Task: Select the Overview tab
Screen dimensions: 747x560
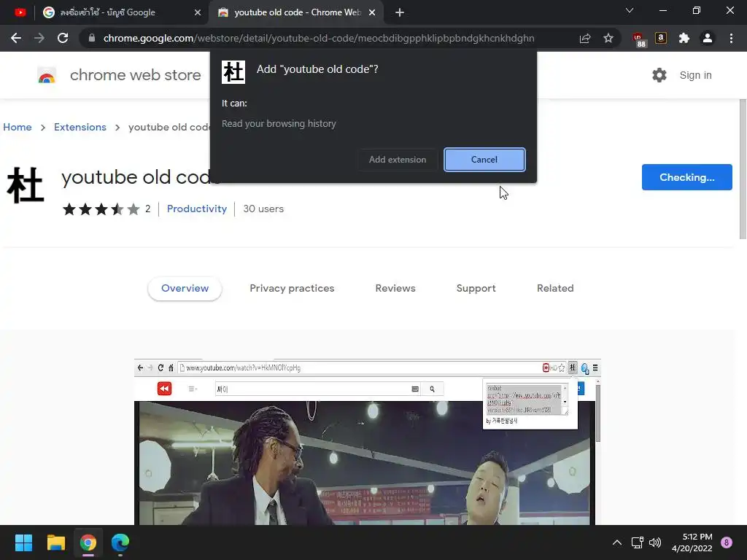Action: pyautogui.click(x=185, y=288)
